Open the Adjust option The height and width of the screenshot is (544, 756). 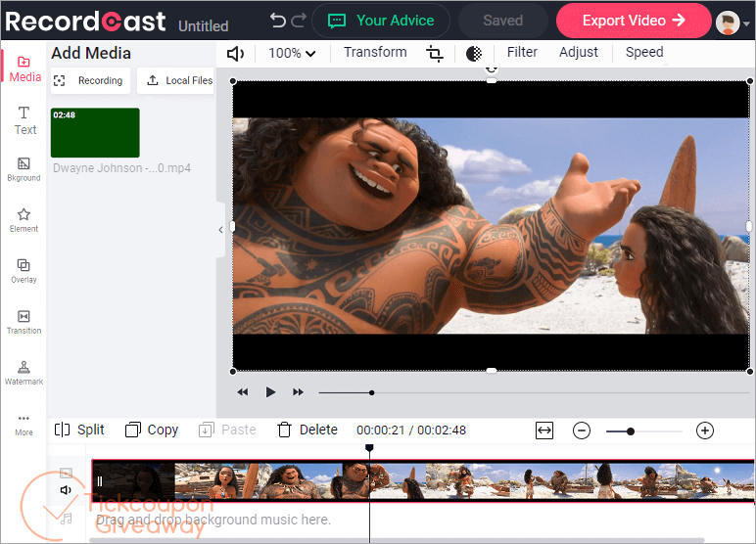[579, 52]
